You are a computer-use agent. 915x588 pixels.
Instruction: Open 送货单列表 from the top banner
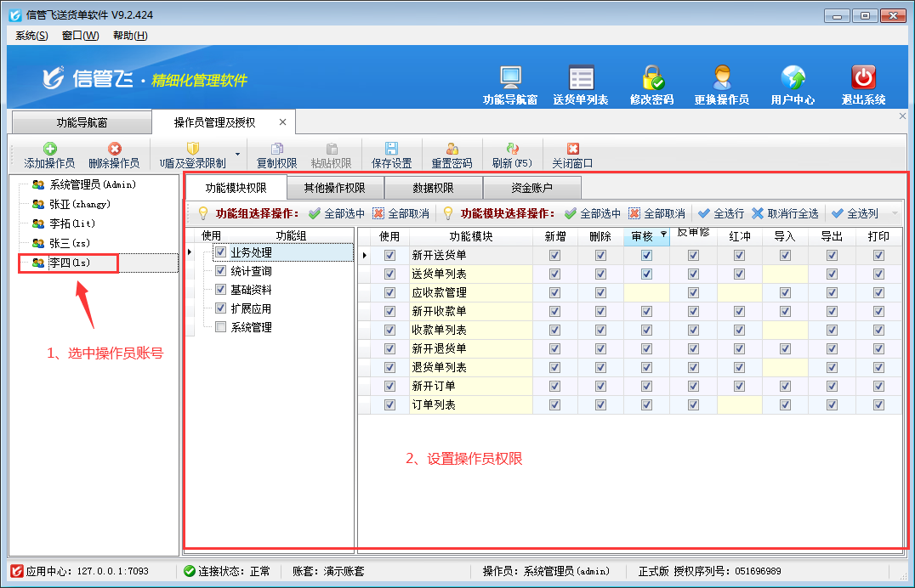(581, 78)
